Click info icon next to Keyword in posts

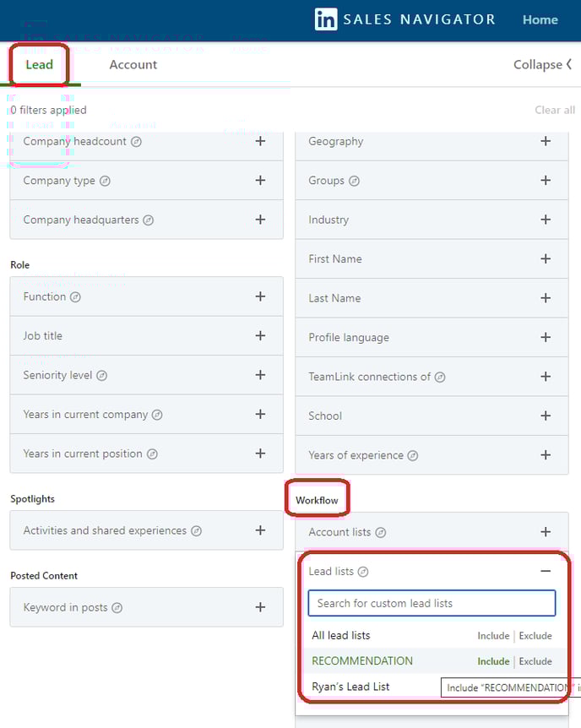(x=117, y=608)
